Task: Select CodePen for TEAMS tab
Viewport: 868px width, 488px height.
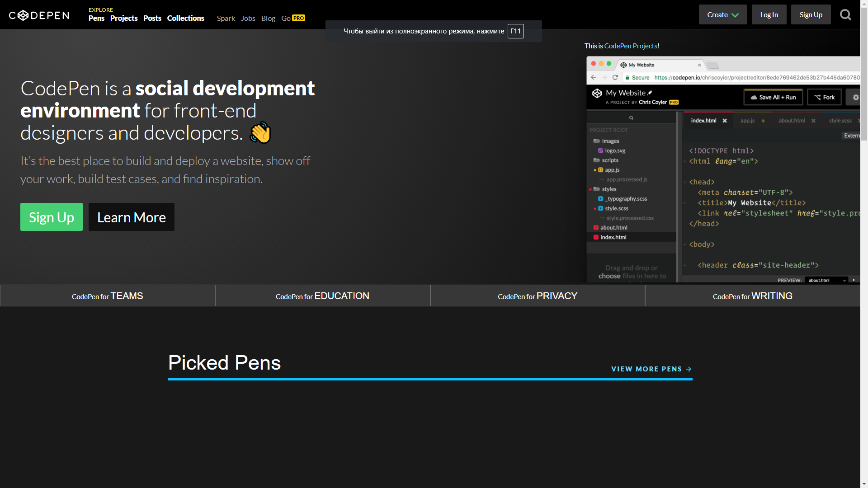Action: (108, 296)
